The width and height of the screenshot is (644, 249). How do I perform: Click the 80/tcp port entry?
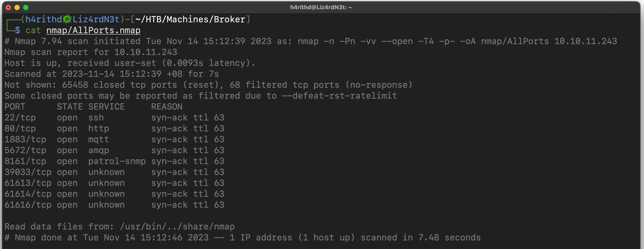coord(20,128)
